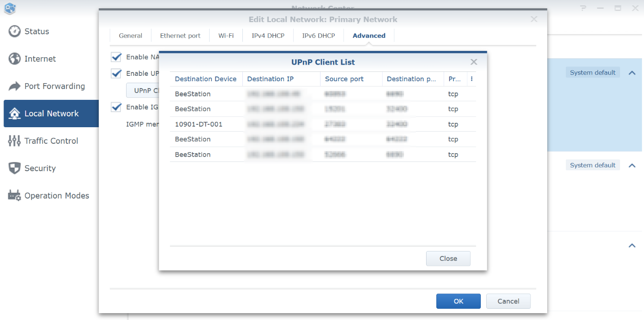
Task: Click the Local Network house icon
Action: 15,114
